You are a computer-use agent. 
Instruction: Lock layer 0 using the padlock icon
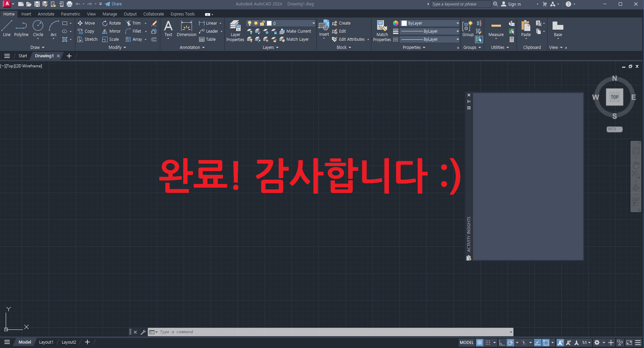point(262,23)
